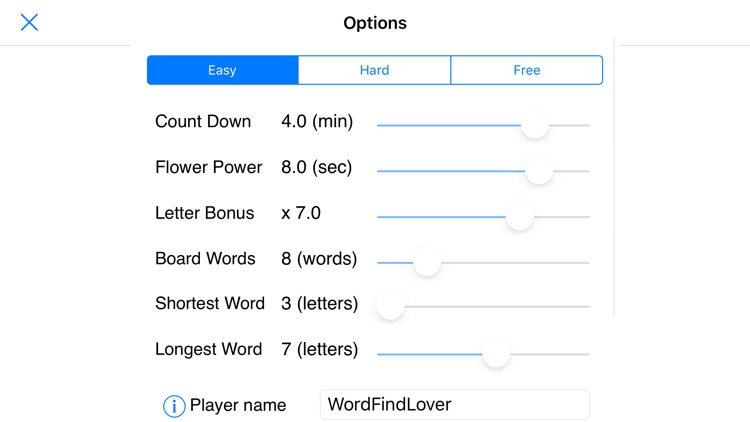750x422 pixels.
Task: Click the x 7.0 Letter Bonus value
Action: (301, 213)
